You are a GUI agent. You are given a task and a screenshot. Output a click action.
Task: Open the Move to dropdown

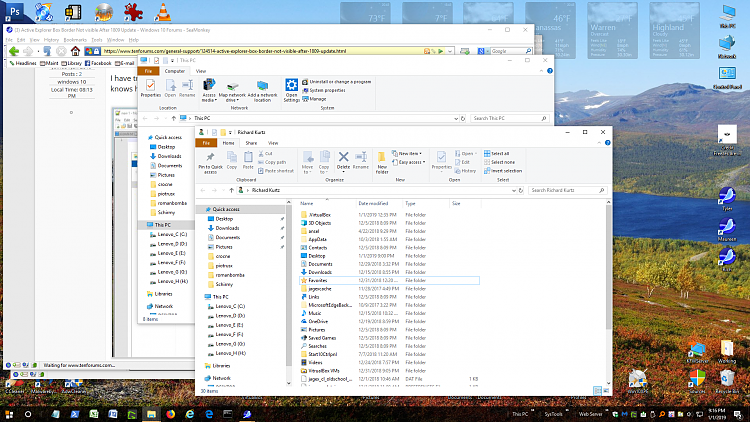coord(308,163)
